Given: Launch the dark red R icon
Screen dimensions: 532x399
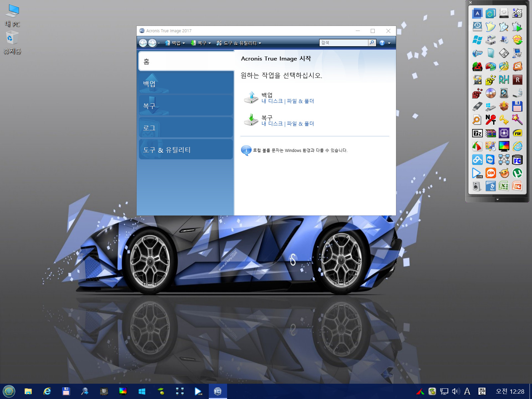Looking at the screenshot, I should tap(517, 80).
